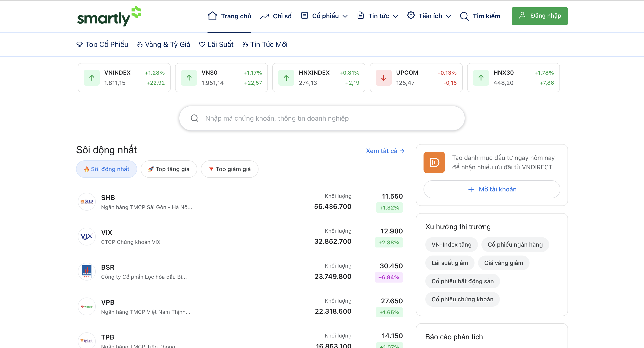Click the orange VNDIRECT logo icon

click(434, 163)
